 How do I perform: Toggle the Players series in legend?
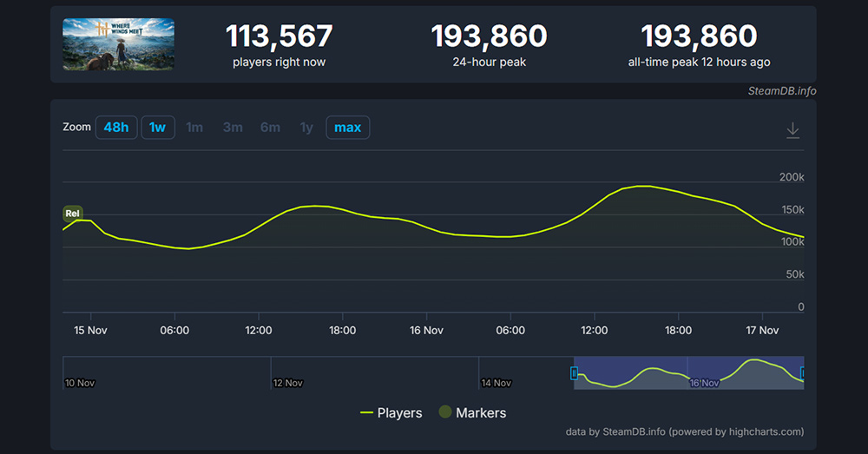[391, 413]
